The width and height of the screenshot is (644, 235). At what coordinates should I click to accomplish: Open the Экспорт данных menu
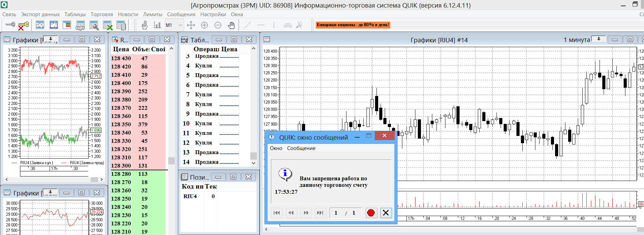click(40, 14)
